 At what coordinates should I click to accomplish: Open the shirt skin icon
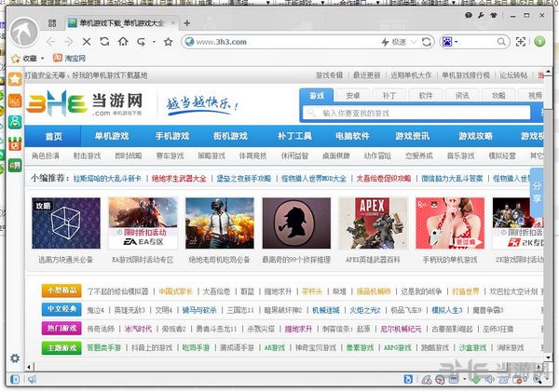494,15
